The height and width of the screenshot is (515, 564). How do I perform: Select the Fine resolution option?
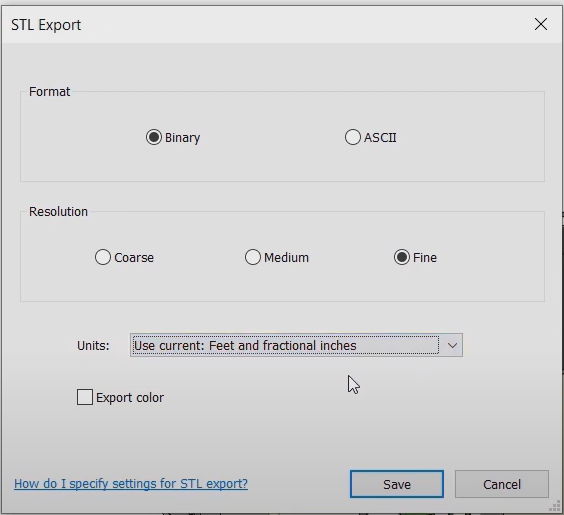point(402,258)
